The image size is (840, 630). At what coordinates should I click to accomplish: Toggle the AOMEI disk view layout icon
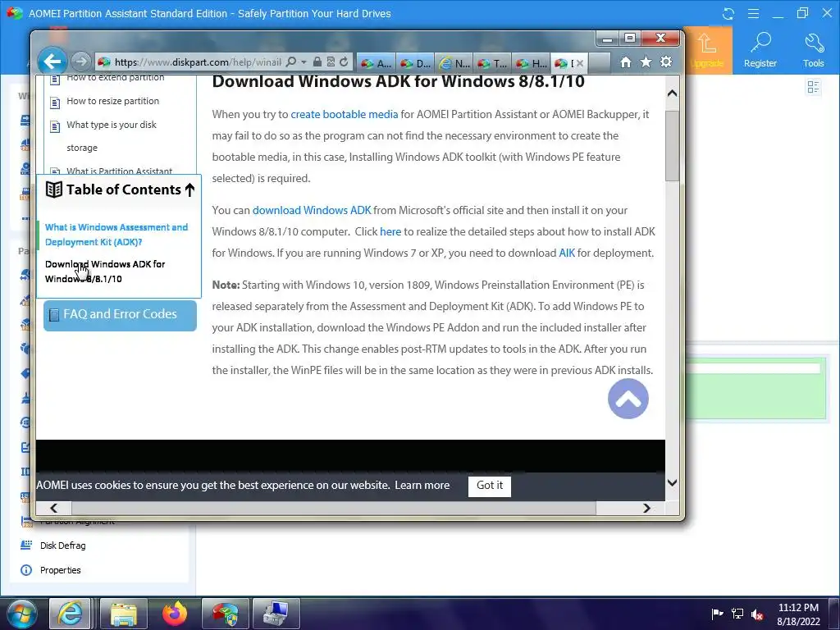point(813,87)
